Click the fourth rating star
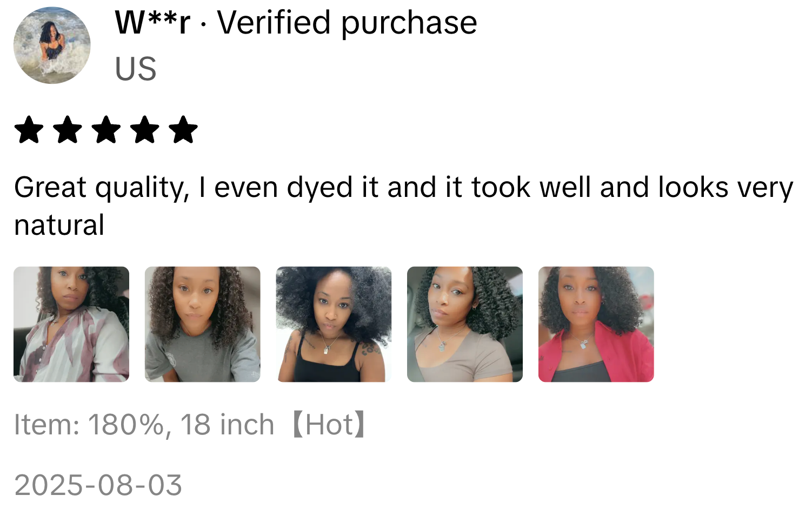This screenshot has height=515, width=812. 145,130
